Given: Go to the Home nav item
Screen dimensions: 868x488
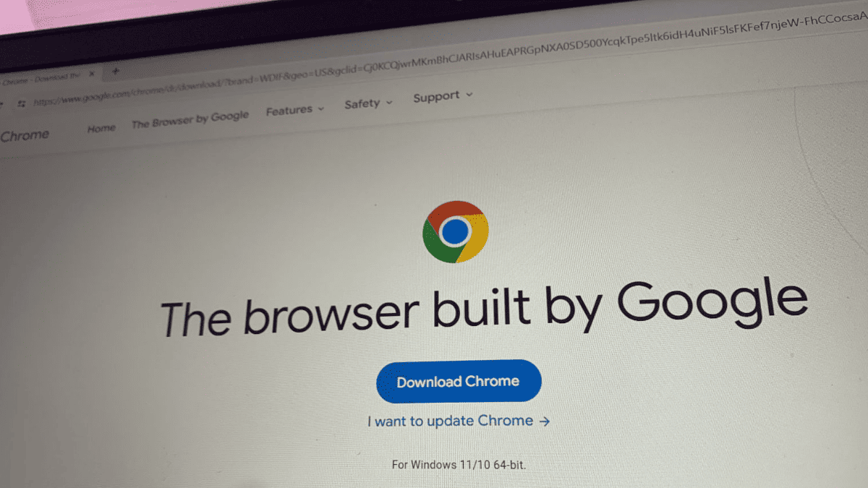Looking at the screenshot, I should [101, 129].
